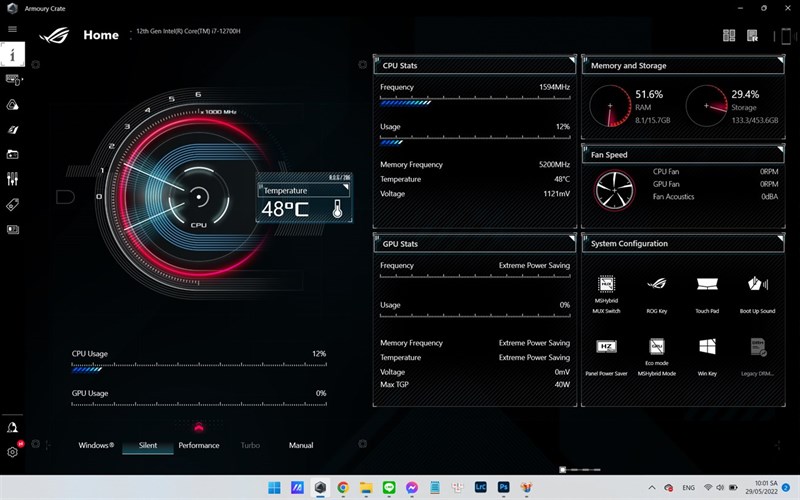
Task: Expand the Fan Speed panel corner
Action: pos(780,149)
